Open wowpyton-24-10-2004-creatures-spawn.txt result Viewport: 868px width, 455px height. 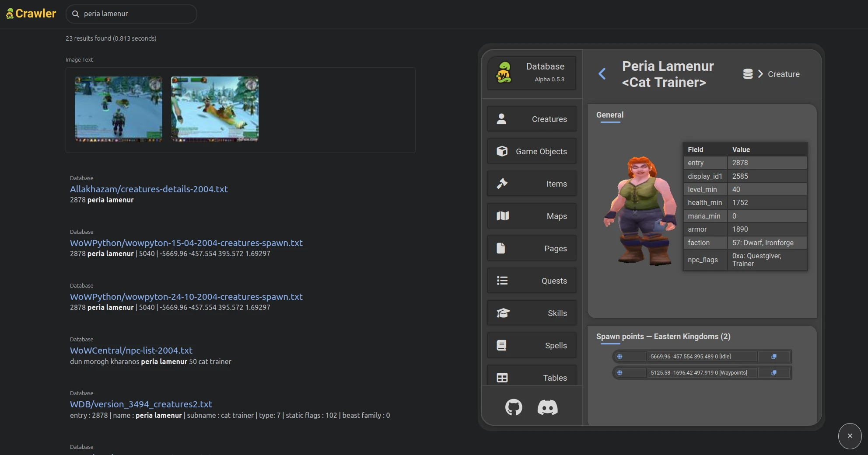pos(186,297)
